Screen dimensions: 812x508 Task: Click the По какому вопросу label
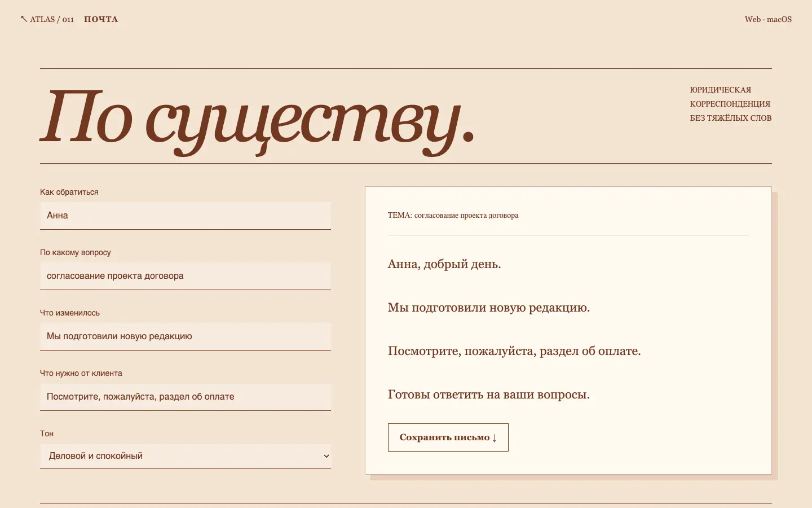tap(76, 252)
